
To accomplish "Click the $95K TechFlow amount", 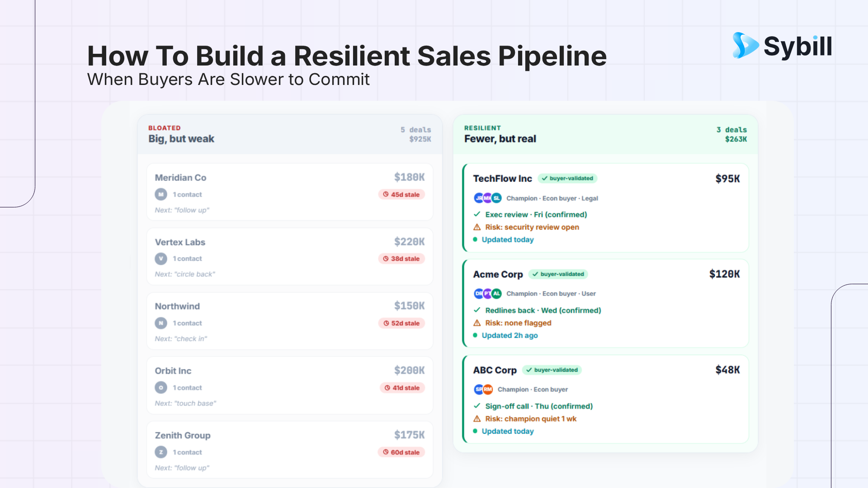I will [x=728, y=178].
